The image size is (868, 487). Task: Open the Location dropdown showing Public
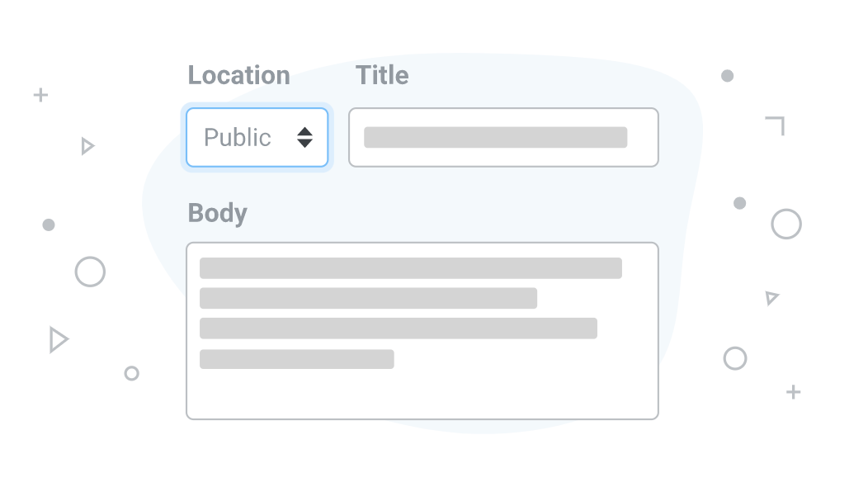pos(257,137)
